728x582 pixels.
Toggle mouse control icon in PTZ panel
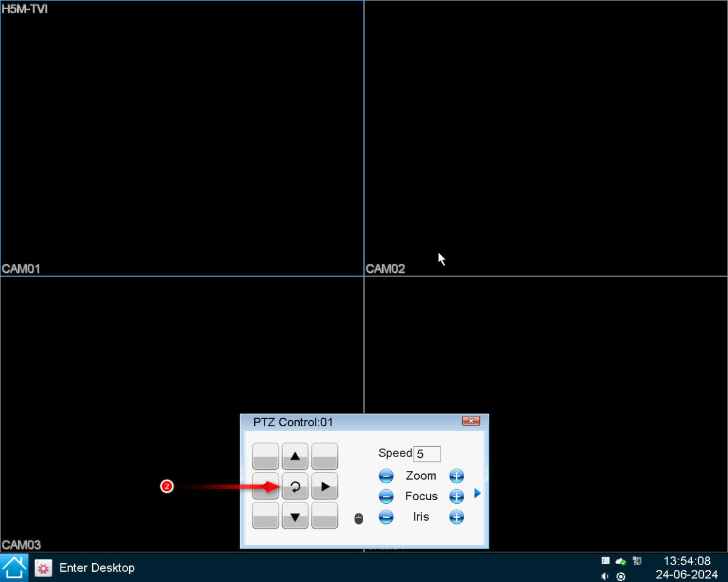pyautogui.click(x=359, y=518)
